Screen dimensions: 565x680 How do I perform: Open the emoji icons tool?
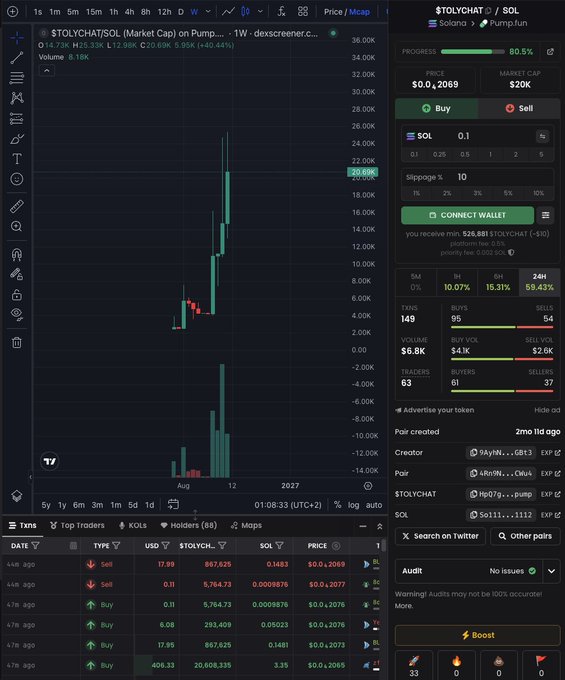pos(16,179)
